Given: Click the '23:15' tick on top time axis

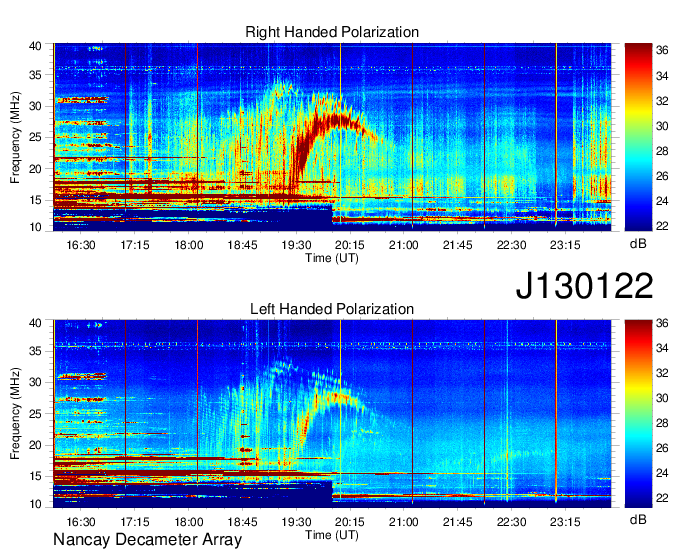Looking at the screenshot, I should tap(565, 245).
